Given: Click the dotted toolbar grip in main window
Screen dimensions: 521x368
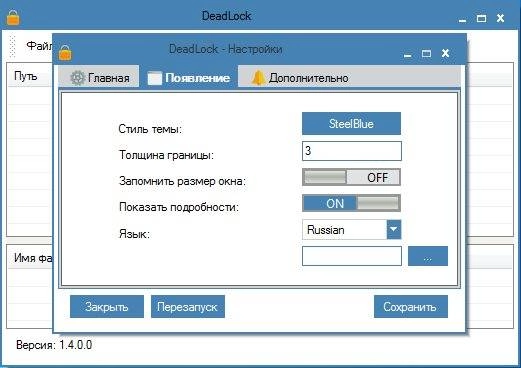Looking at the screenshot, I should 13,46.
